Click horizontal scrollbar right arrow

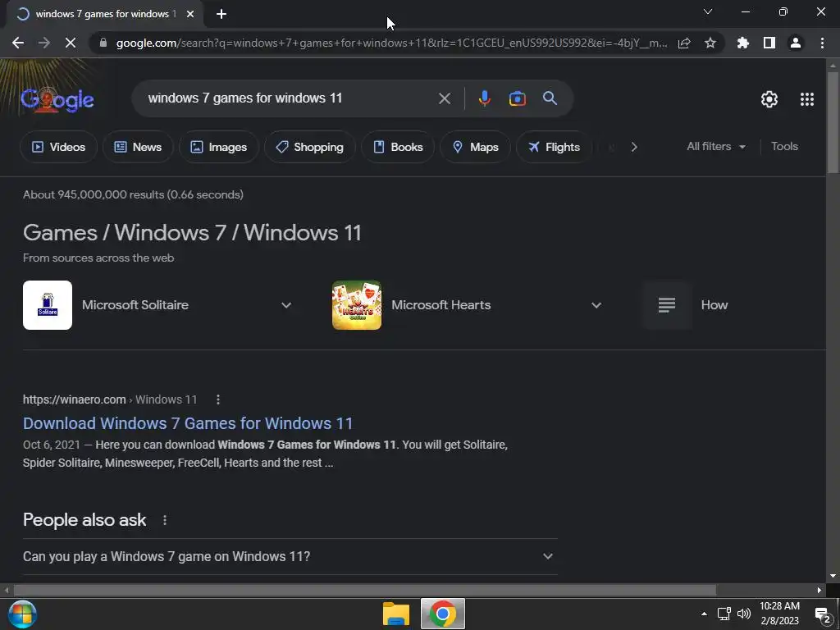tap(819, 591)
